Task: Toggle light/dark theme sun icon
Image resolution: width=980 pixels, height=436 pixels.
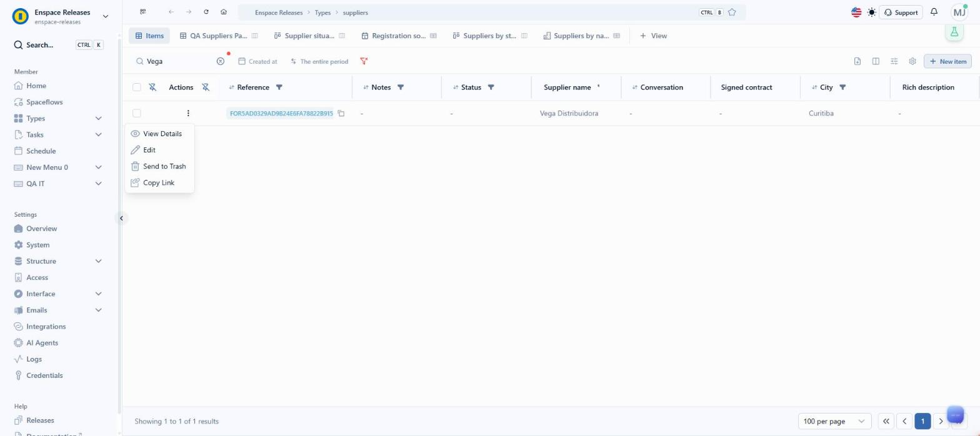Action: (872, 12)
